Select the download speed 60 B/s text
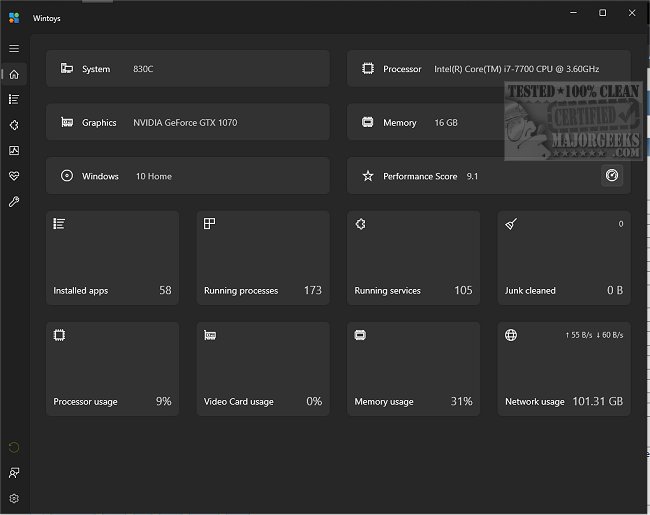 pos(610,335)
